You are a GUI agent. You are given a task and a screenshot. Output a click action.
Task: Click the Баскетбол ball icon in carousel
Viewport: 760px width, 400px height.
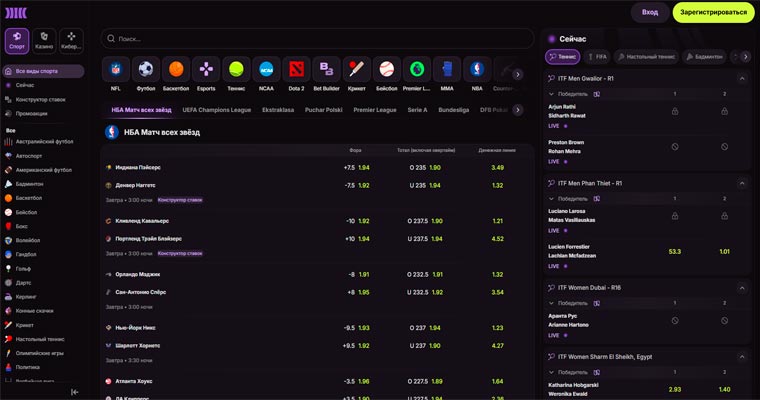point(176,70)
